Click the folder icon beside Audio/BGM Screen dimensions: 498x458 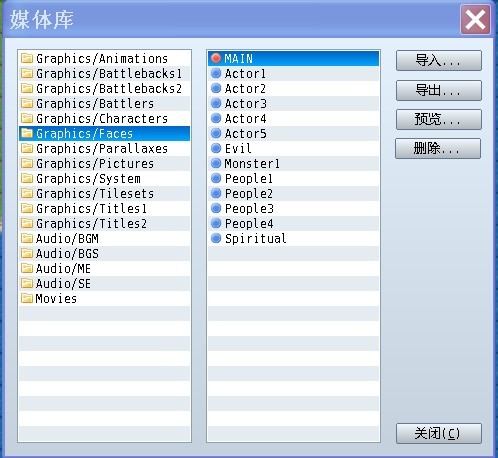[x=27, y=238]
